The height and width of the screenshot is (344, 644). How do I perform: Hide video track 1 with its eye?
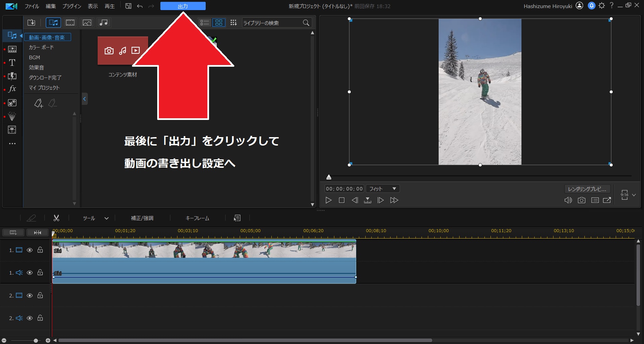point(30,250)
